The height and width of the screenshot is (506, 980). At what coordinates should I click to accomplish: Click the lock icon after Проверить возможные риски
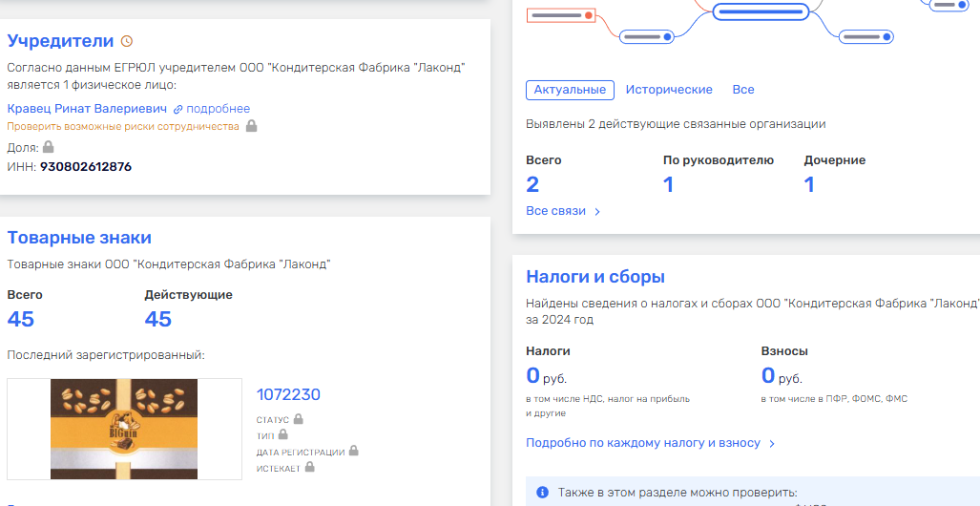(x=251, y=126)
